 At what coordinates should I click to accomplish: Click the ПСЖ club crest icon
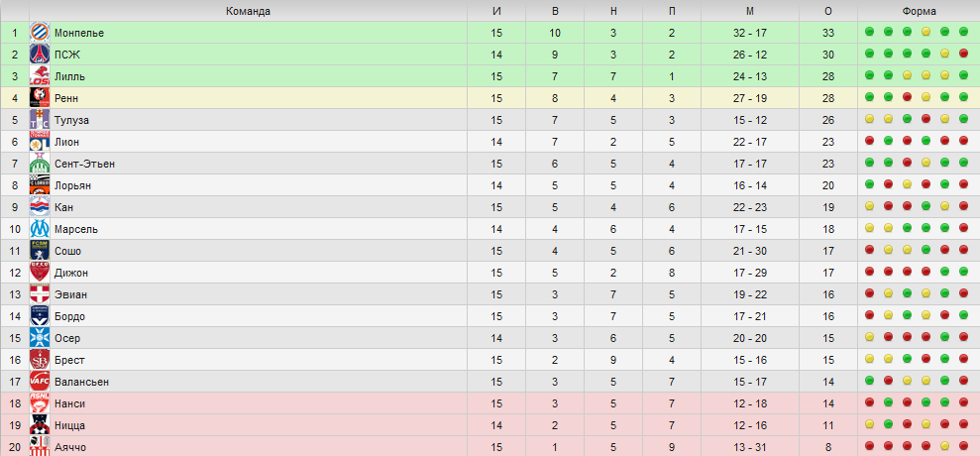40,55
